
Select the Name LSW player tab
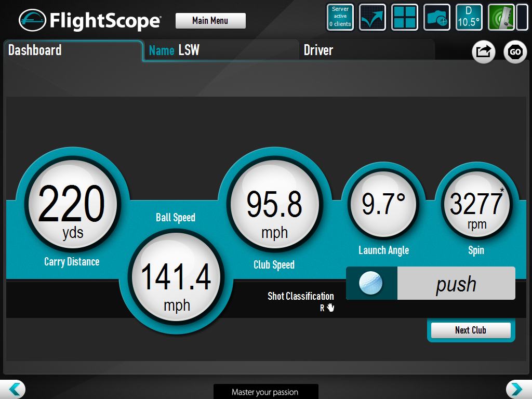coord(221,50)
